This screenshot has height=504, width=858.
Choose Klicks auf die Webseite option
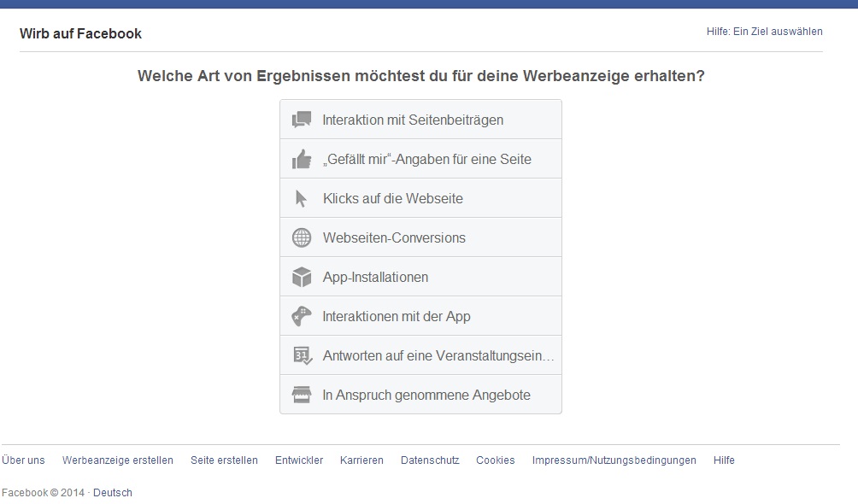click(x=393, y=198)
